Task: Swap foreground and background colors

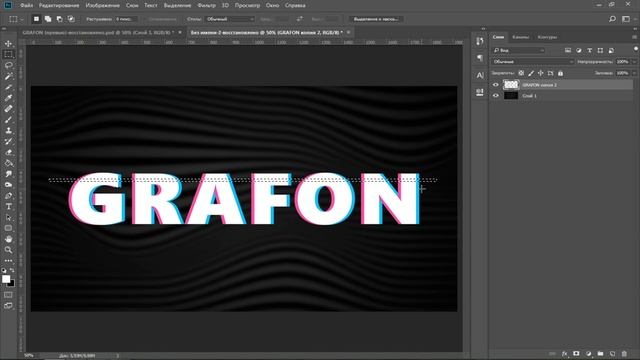Action: [x=12, y=271]
